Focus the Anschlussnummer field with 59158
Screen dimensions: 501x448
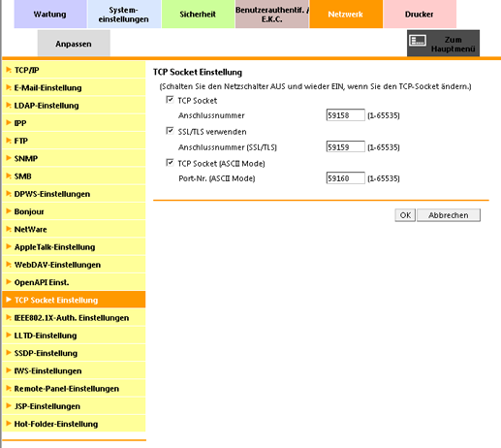[x=346, y=115]
